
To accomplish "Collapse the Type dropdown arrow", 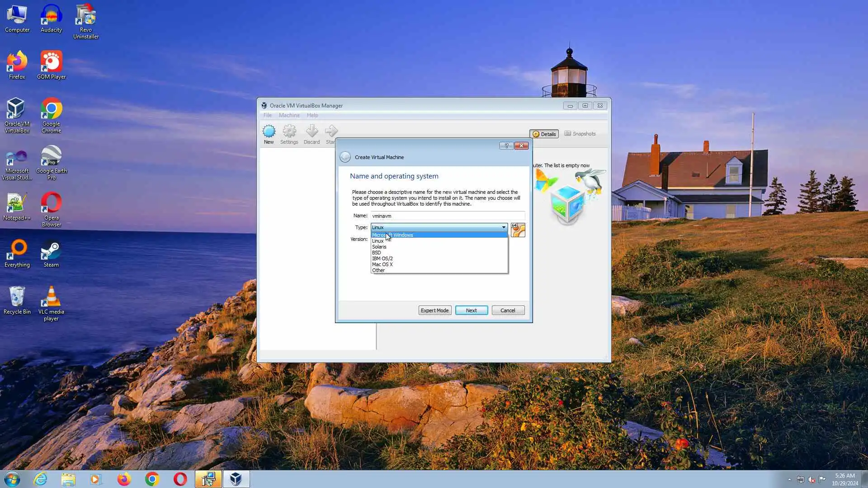I will (x=503, y=227).
